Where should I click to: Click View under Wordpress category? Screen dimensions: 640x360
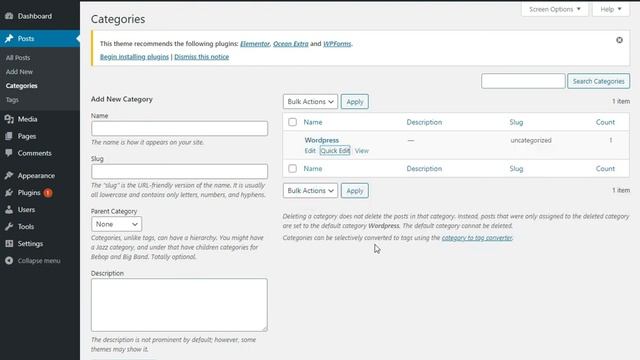(362, 151)
